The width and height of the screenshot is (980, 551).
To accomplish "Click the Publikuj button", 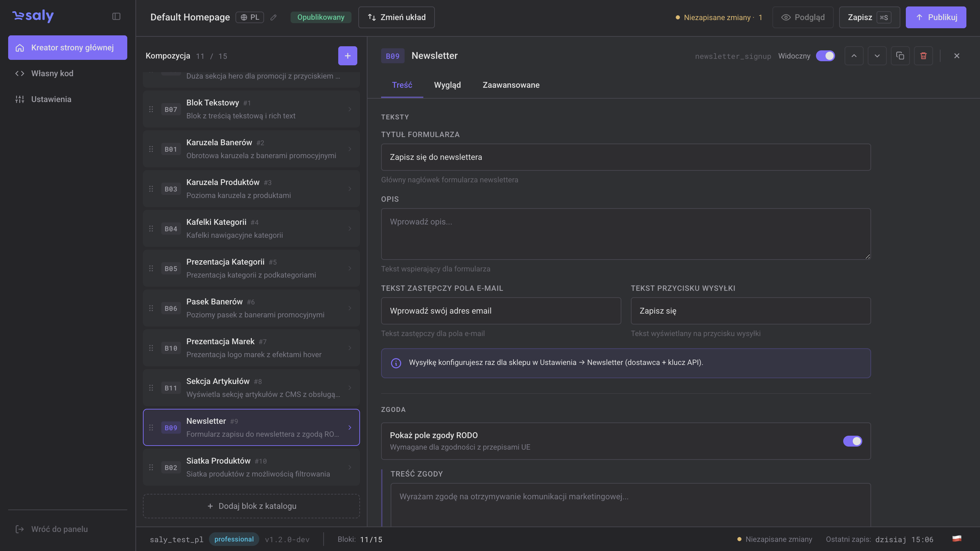I will point(935,17).
